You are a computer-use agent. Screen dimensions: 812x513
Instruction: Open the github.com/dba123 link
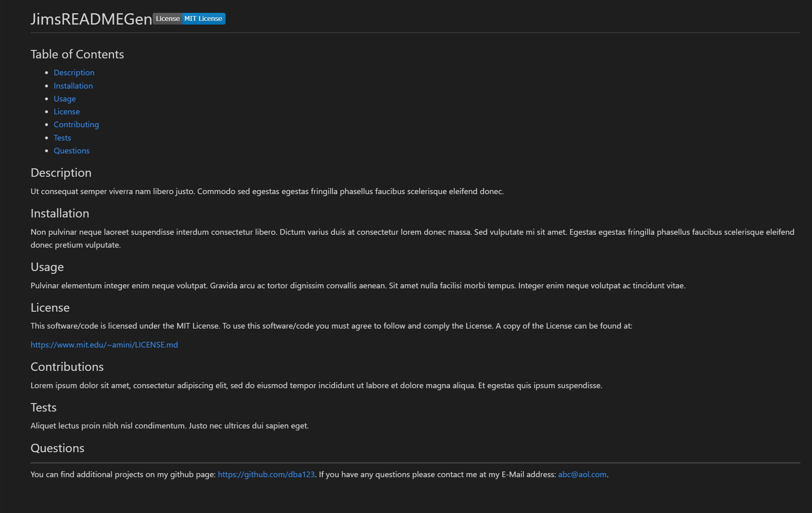[x=266, y=474]
